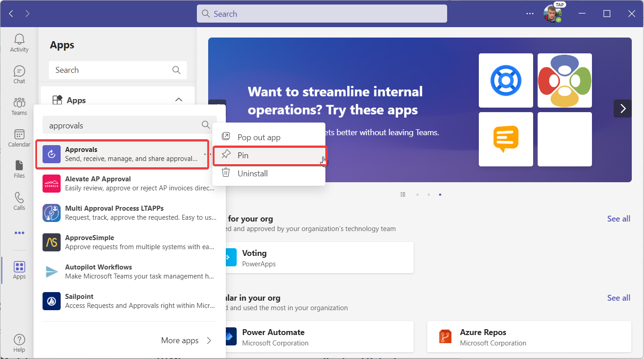The image size is (644, 359).
Task: Advance banner with the right chevron
Action: (623, 109)
